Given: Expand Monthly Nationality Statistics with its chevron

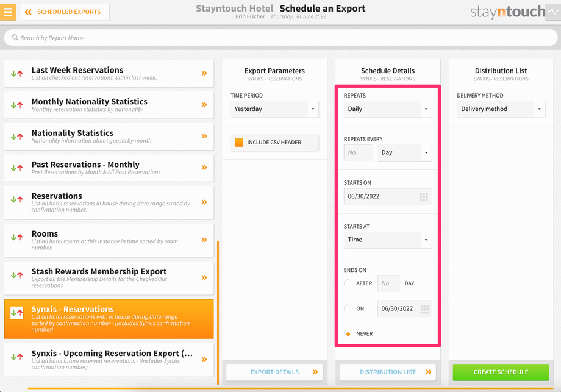Looking at the screenshot, I should tap(204, 105).
